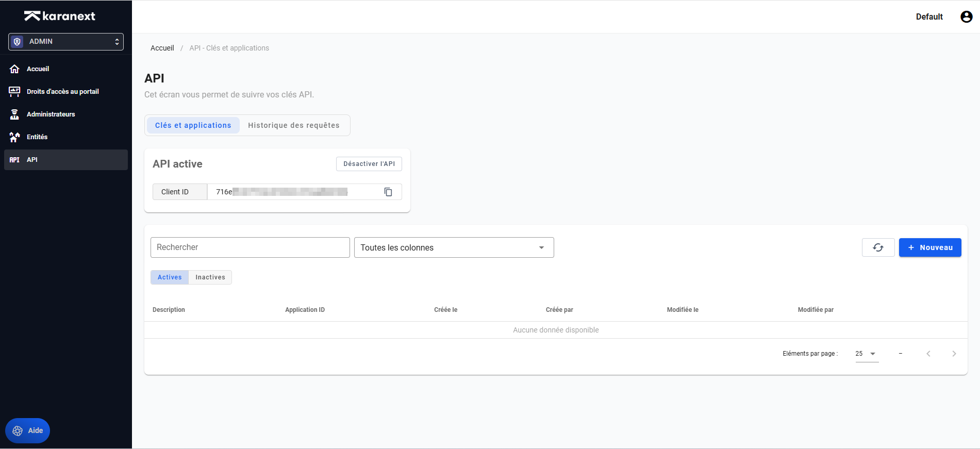Screen dimensions: 980x449
Task: Expand the ADMIN role selector
Action: point(66,42)
